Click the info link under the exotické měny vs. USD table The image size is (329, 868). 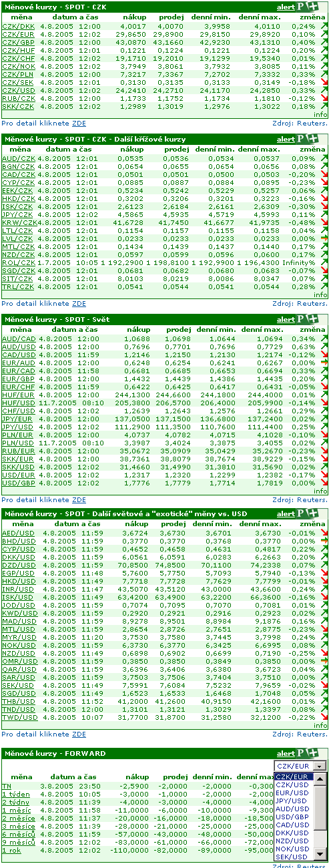click(x=320, y=725)
